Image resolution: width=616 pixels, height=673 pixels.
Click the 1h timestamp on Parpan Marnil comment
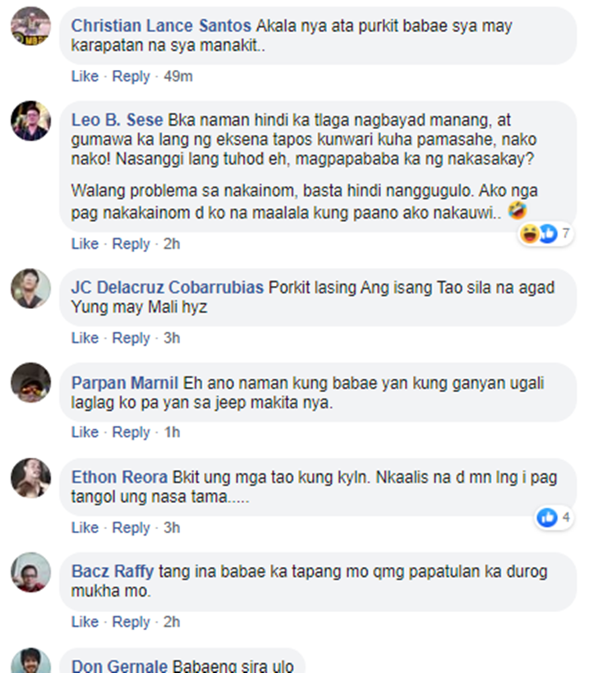point(172,432)
